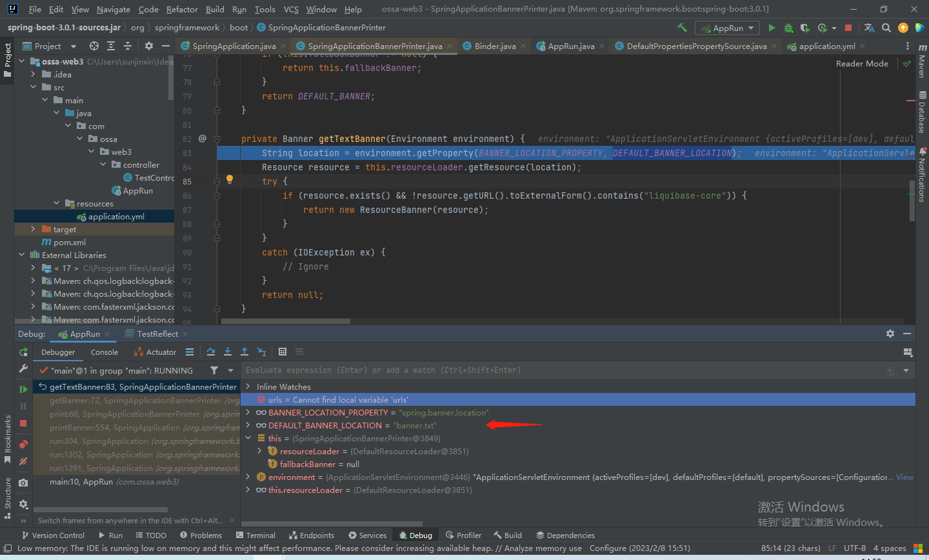929x560 pixels.
Task: Click Run to Cursor in the debugger
Action: pyautogui.click(x=261, y=352)
